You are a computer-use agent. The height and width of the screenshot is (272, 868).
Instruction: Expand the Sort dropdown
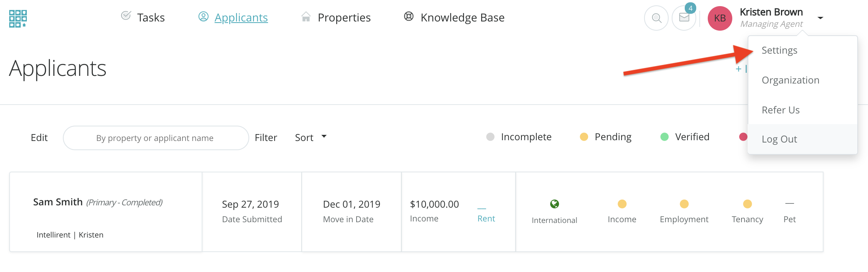click(311, 137)
